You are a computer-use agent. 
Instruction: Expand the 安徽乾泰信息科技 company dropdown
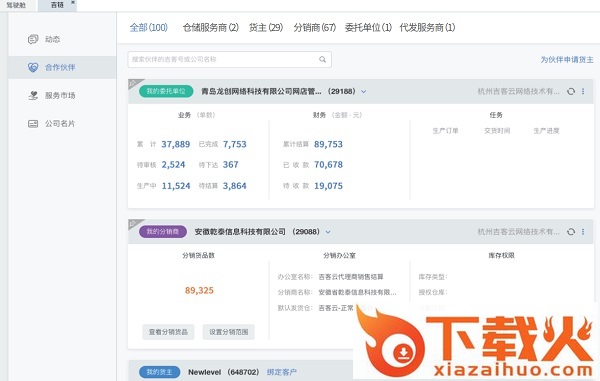tap(328, 232)
